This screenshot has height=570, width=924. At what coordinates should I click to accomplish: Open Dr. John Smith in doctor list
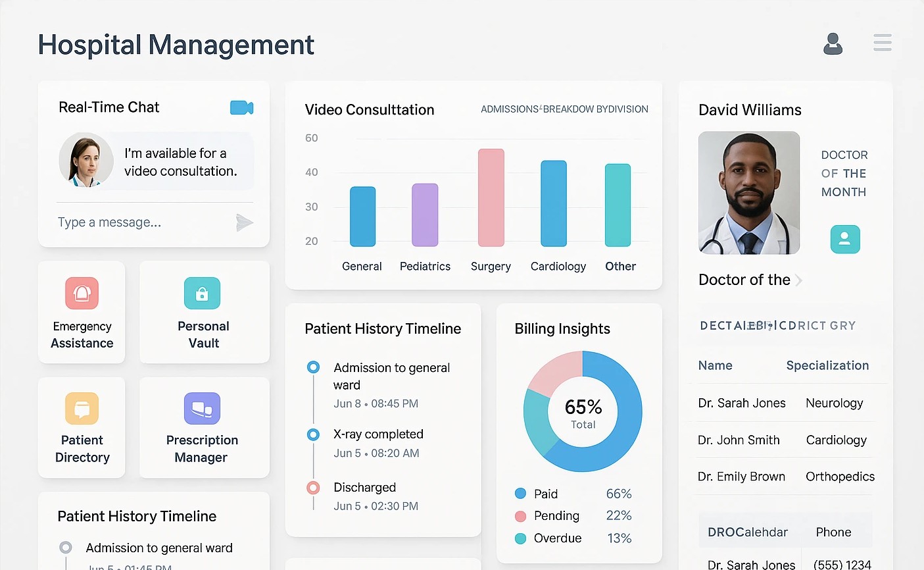739,440
